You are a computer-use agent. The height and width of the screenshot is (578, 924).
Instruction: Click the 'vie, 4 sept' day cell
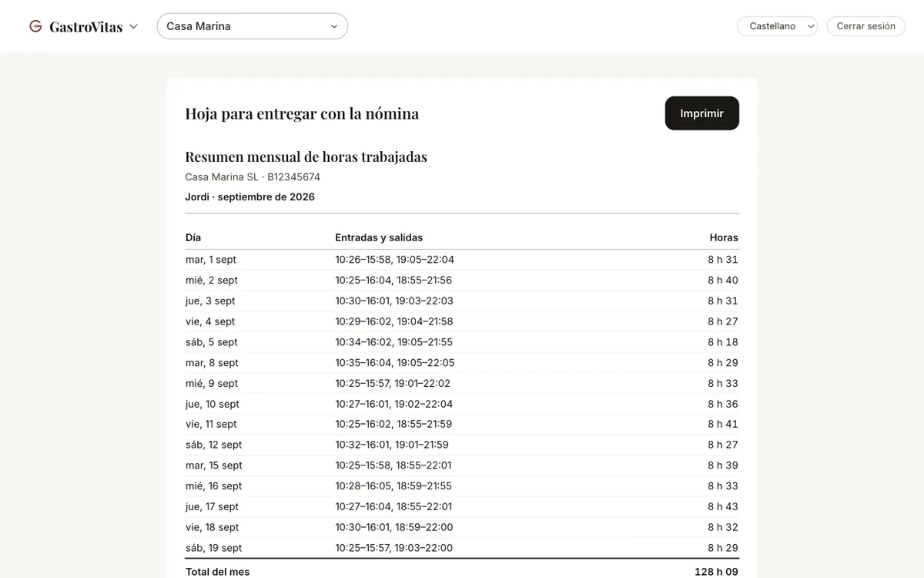[210, 321]
